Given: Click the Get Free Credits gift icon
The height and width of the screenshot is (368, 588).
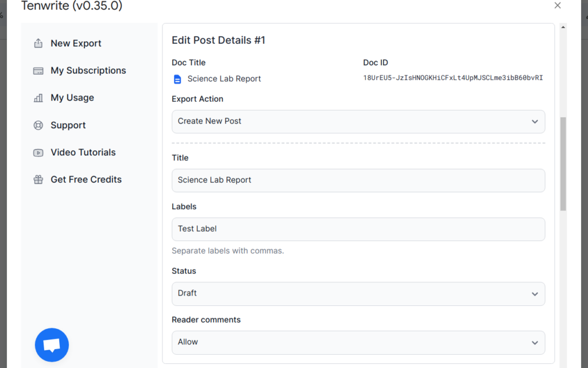Looking at the screenshot, I should pyautogui.click(x=38, y=179).
